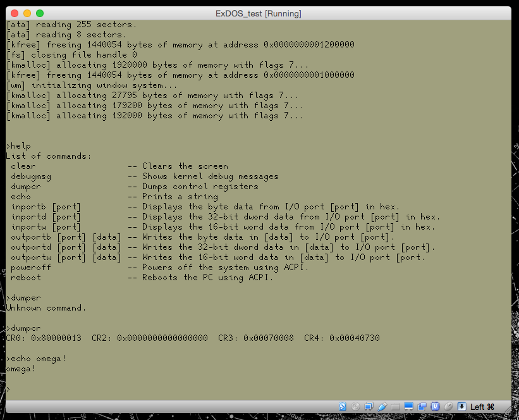Click the mistyped '>dumper' command line
The height and width of the screenshot is (420, 519).
click(23, 298)
